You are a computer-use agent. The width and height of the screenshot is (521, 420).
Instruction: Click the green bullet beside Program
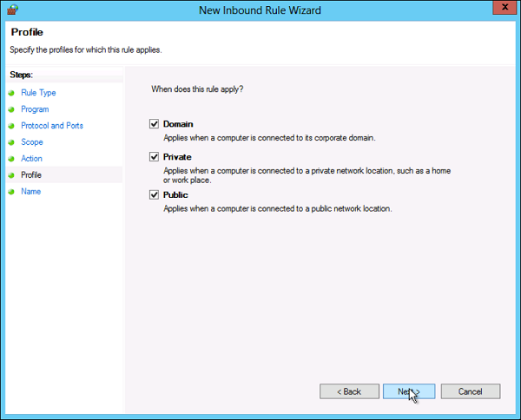(x=11, y=109)
